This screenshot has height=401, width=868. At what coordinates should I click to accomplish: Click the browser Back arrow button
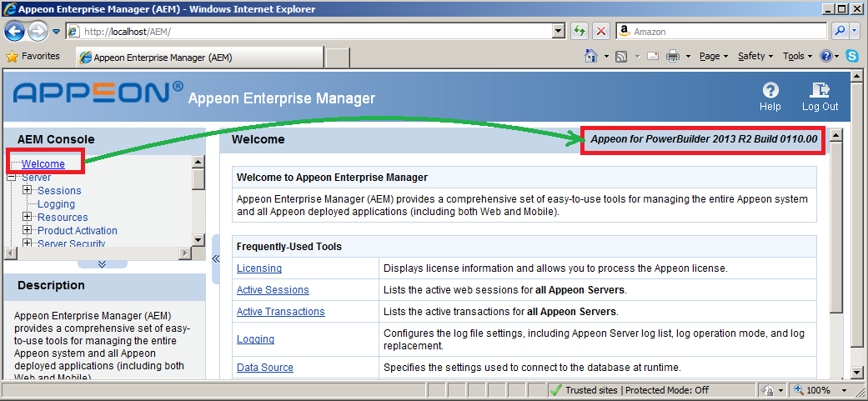15,31
